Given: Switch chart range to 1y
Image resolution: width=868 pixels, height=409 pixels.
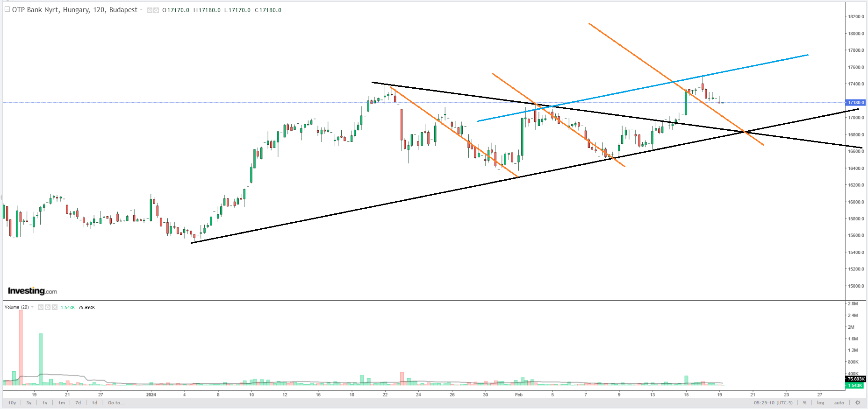Looking at the screenshot, I should click(x=45, y=402).
